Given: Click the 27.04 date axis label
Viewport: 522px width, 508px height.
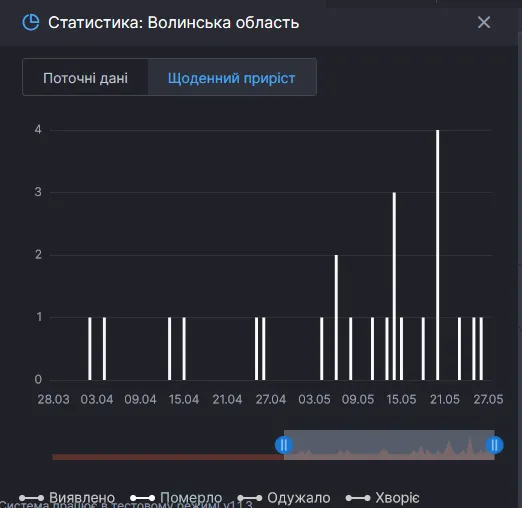Looking at the screenshot, I should coord(271,399).
